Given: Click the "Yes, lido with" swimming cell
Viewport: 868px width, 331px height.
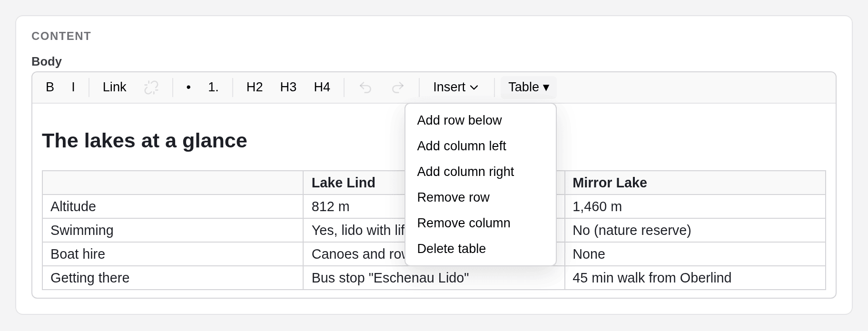Looking at the screenshot, I should 354,230.
